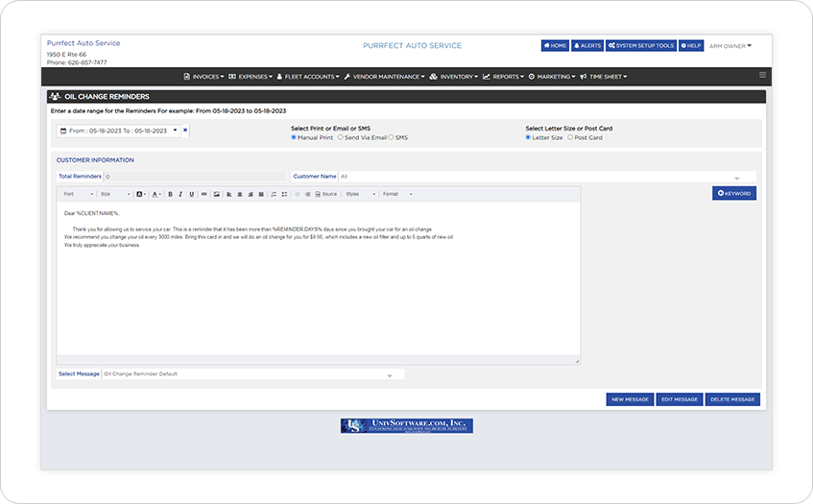
Task: Center align the message text
Action: (x=240, y=195)
